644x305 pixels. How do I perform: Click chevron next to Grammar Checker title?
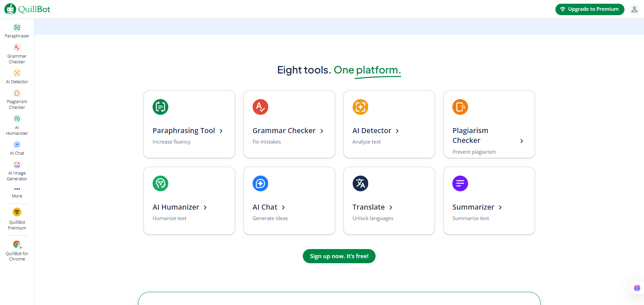[322, 131]
